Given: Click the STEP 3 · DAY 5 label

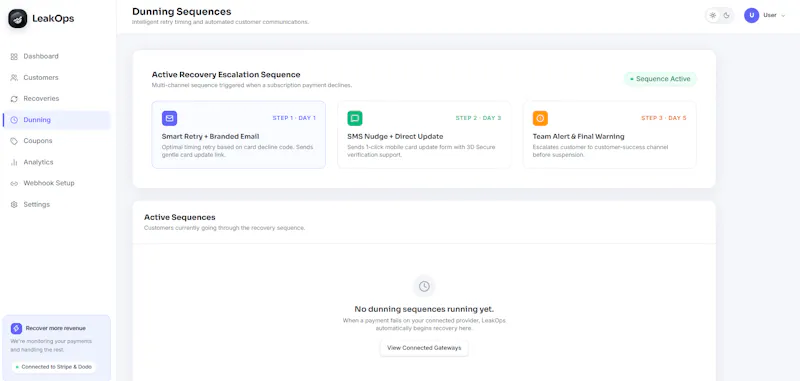Looking at the screenshot, I should pos(664,118).
